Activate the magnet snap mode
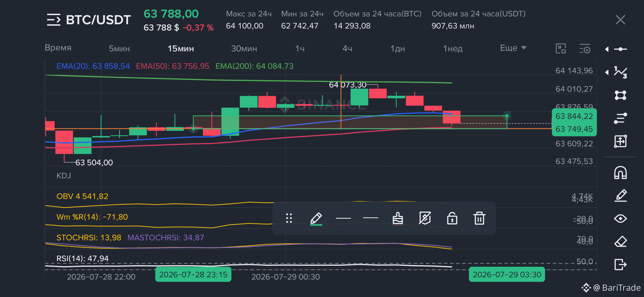This screenshot has width=644, height=297. coord(621,173)
